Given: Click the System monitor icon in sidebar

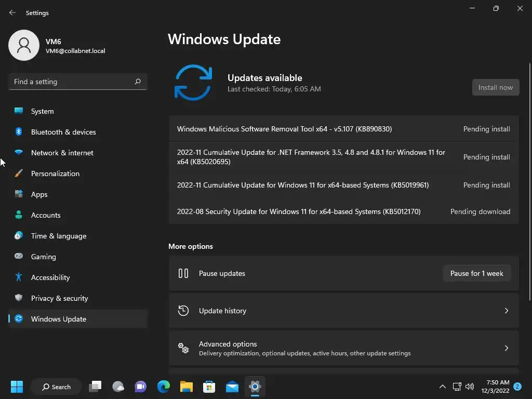Looking at the screenshot, I should [x=19, y=111].
